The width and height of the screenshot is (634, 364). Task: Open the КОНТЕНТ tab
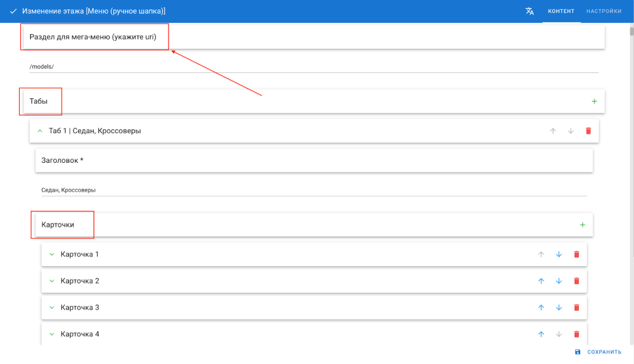(561, 11)
